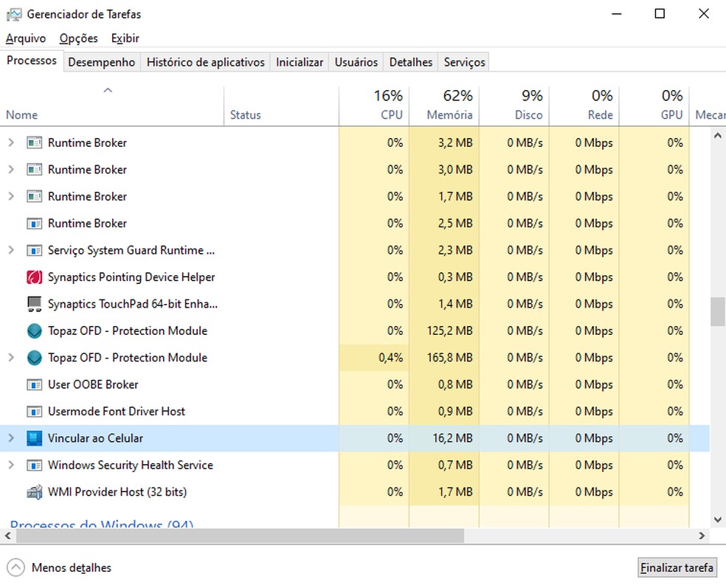Click the User OOBE Broker icon
The width and height of the screenshot is (726, 588).
click(x=34, y=384)
